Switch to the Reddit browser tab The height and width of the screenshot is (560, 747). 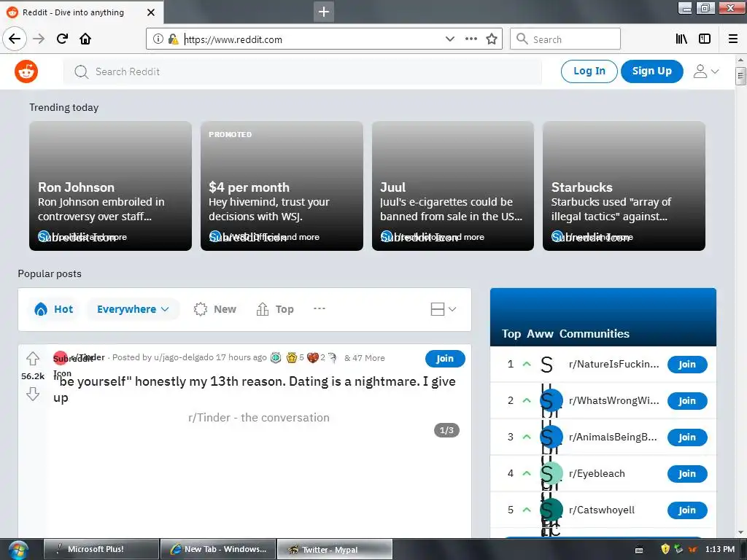coord(82,12)
